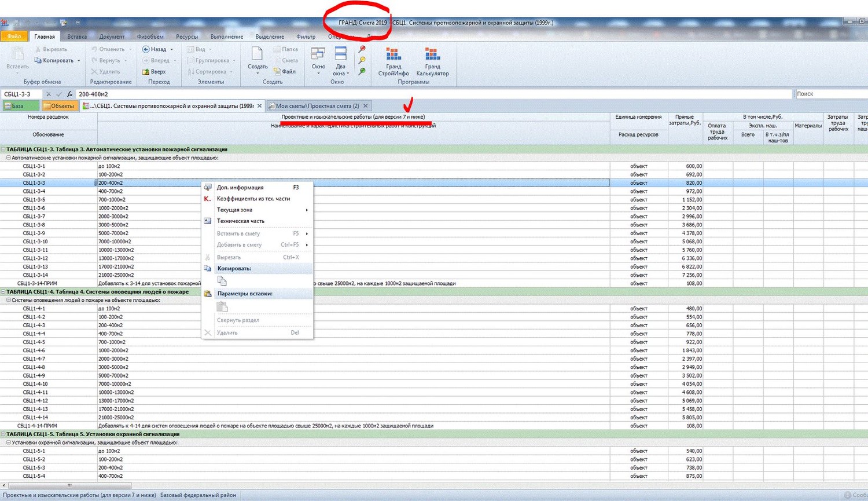Click the green pin marker icon
868x501 pixels.
362,71
